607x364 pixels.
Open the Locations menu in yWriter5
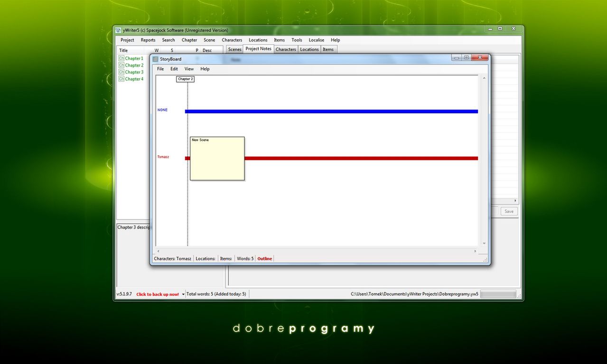pos(258,40)
